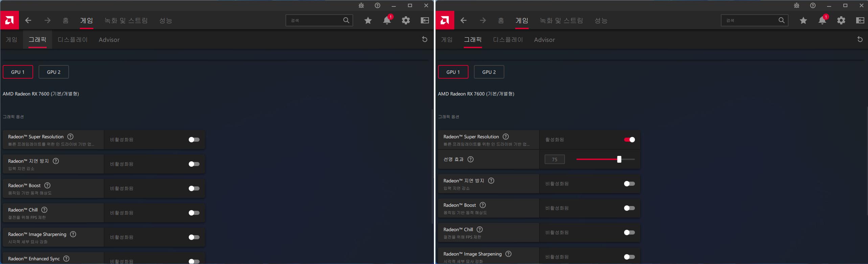Enable Radeon Boost in right window
The image size is (868, 264).
630,208
